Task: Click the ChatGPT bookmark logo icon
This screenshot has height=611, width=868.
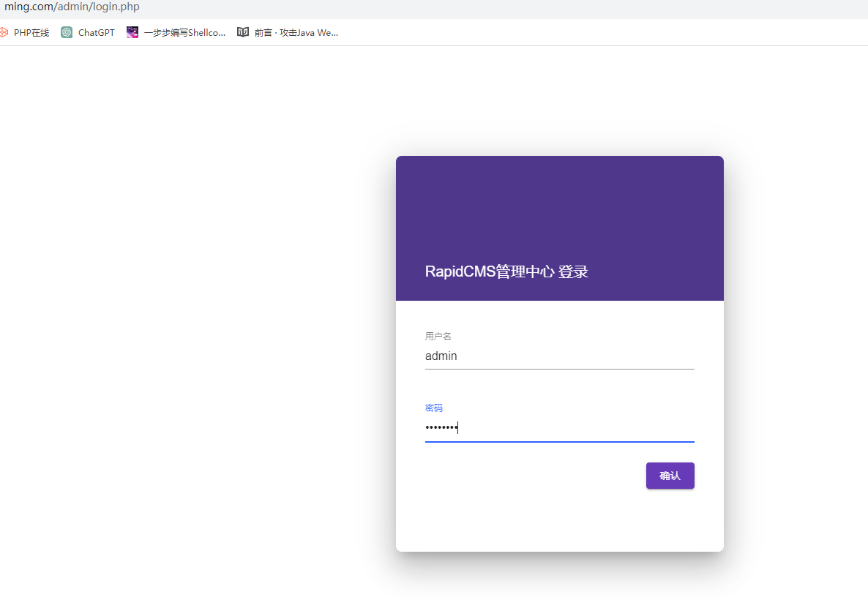Action: point(67,32)
